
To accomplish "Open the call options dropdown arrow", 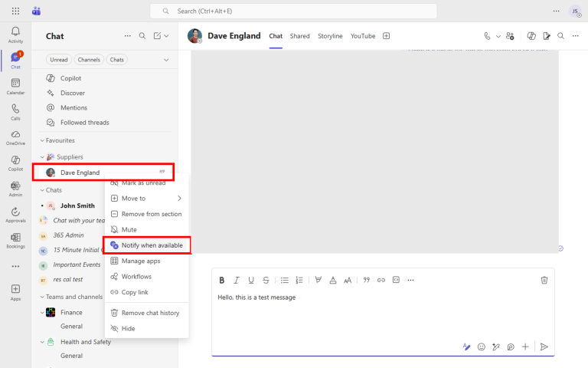I will coord(498,36).
